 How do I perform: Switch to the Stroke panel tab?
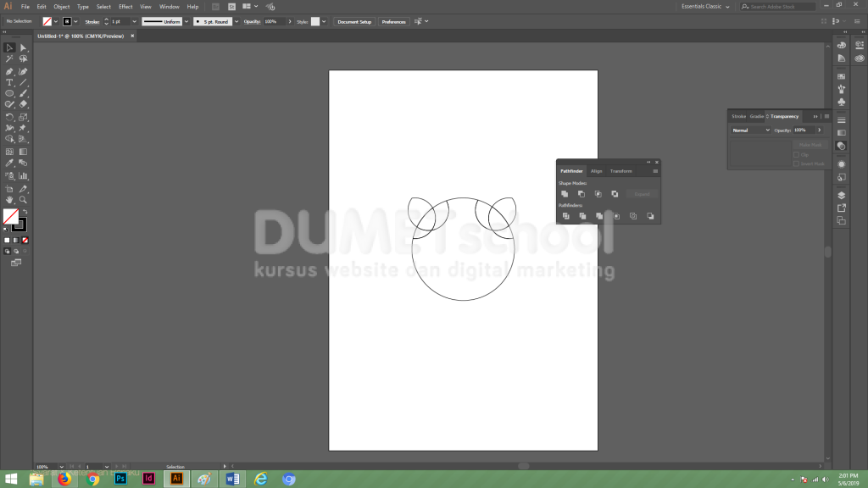point(738,117)
